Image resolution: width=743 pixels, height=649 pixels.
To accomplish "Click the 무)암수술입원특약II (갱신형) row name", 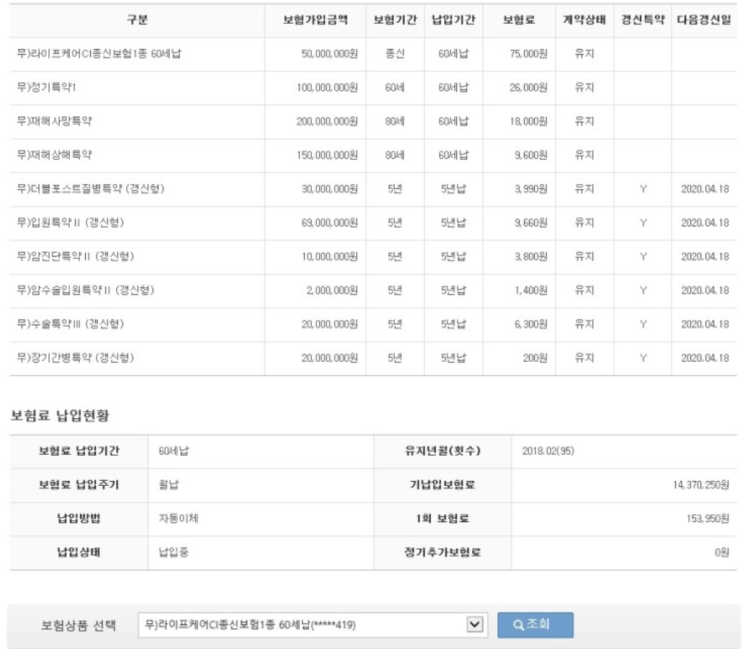I will point(86,290).
